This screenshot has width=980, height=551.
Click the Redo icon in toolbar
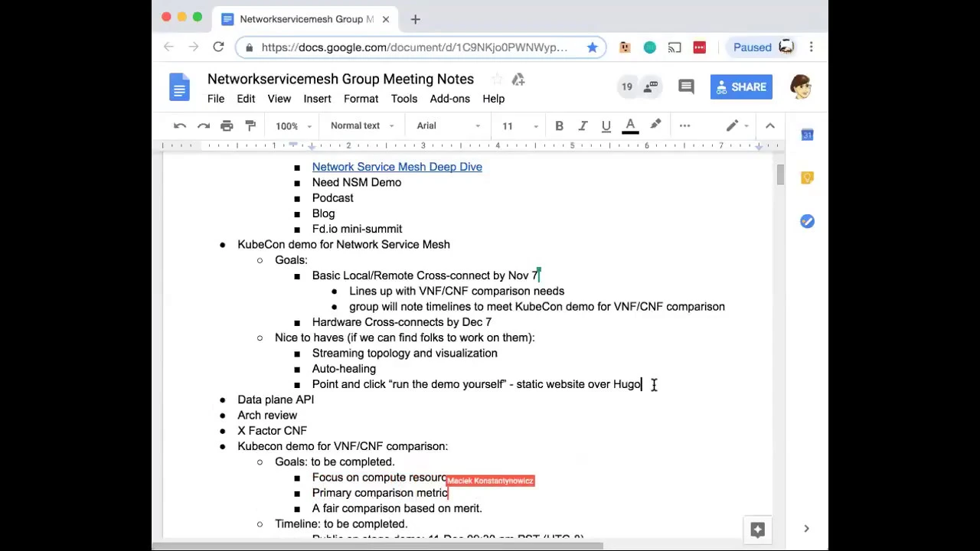pos(204,126)
